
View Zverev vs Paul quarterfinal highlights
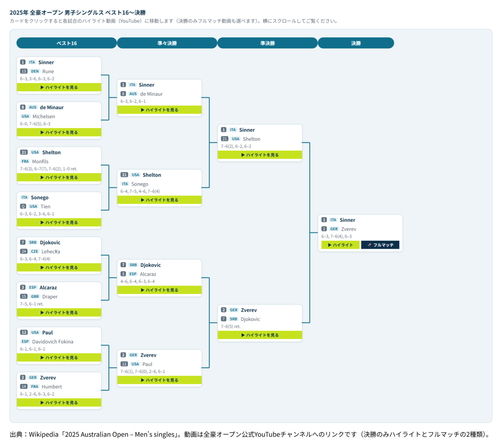click(x=159, y=380)
